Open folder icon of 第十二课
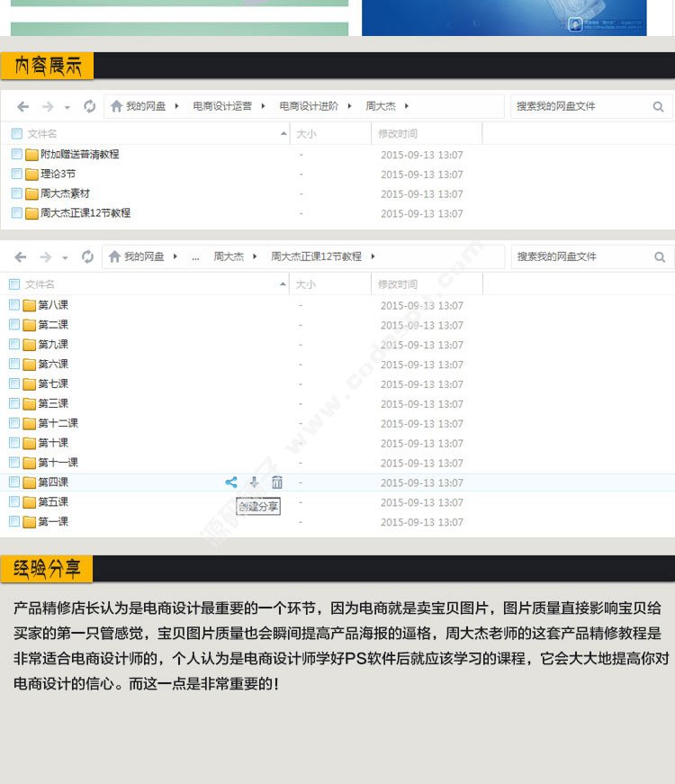Viewport: 675px width, 784px height. 30,423
